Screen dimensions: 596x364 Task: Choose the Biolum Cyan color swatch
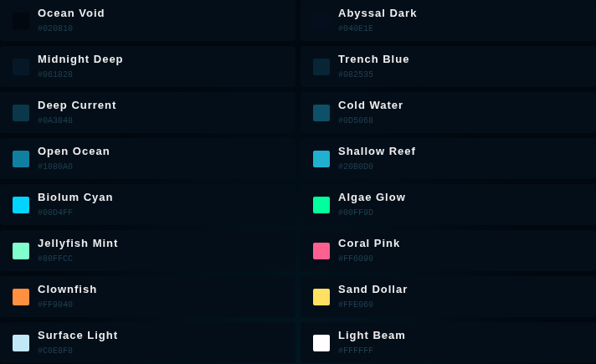[x=21, y=205]
